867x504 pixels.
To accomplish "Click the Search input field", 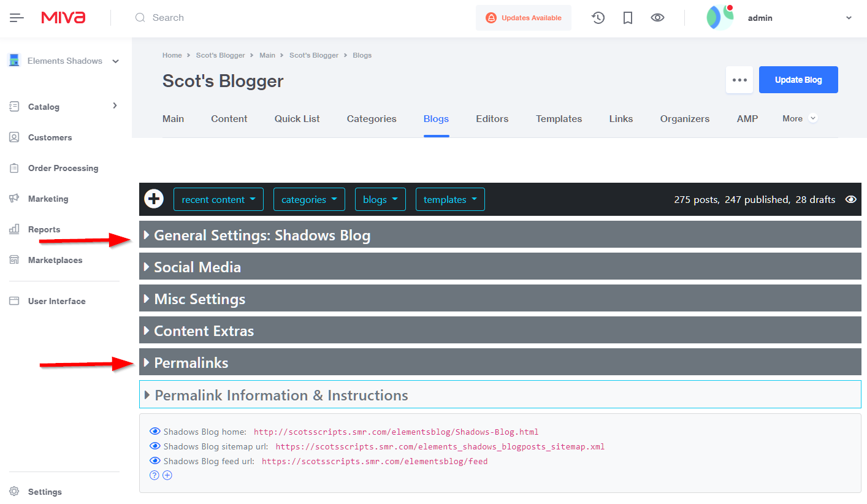I will coord(245,18).
